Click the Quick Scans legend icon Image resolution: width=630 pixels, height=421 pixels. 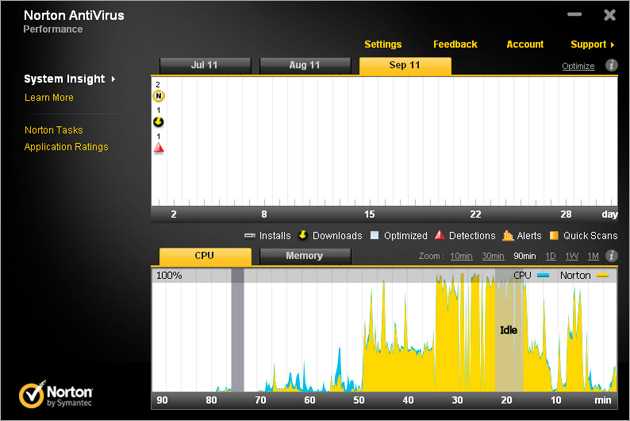(554, 235)
